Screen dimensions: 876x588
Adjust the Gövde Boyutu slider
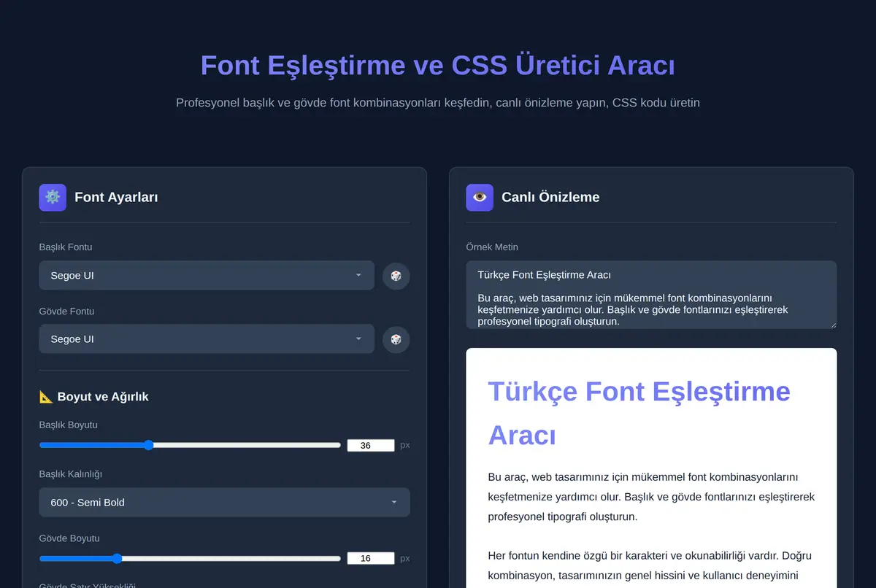point(190,558)
